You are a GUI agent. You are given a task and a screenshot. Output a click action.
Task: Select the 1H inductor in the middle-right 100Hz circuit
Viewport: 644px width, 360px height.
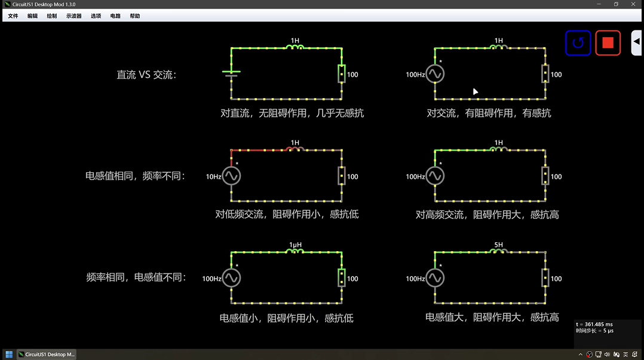pyautogui.click(x=498, y=149)
